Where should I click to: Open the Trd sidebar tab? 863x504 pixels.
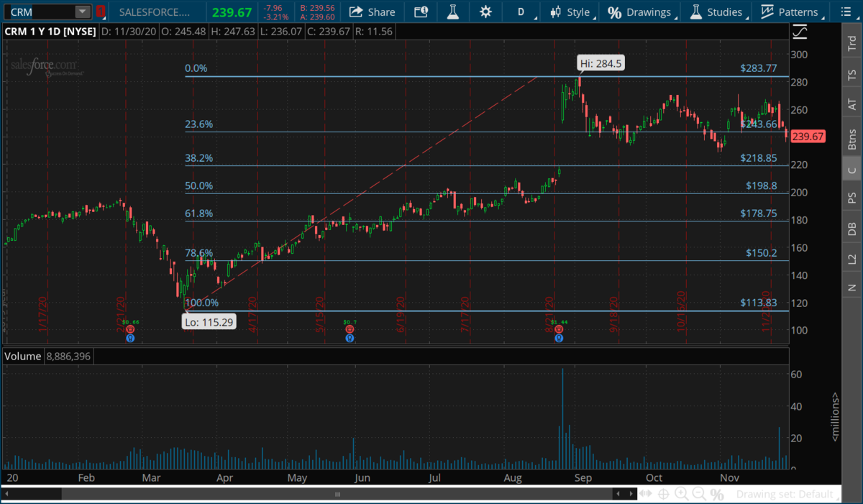pos(852,43)
